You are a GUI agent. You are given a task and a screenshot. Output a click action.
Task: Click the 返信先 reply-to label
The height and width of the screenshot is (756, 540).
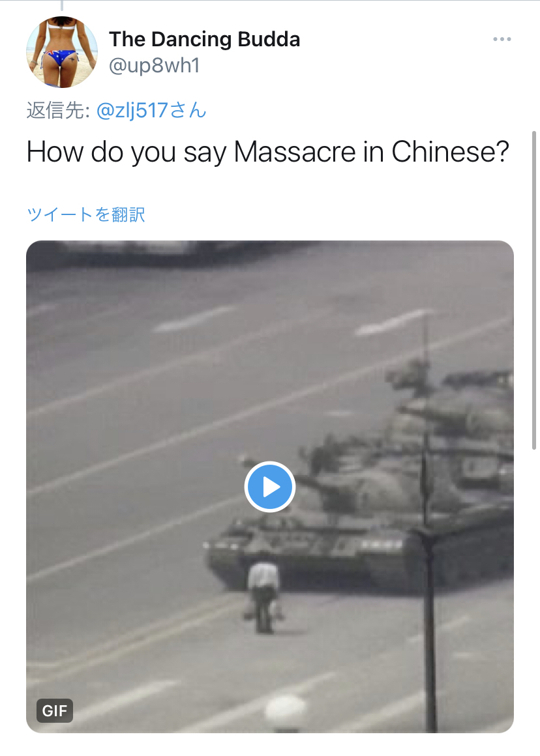point(58,111)
